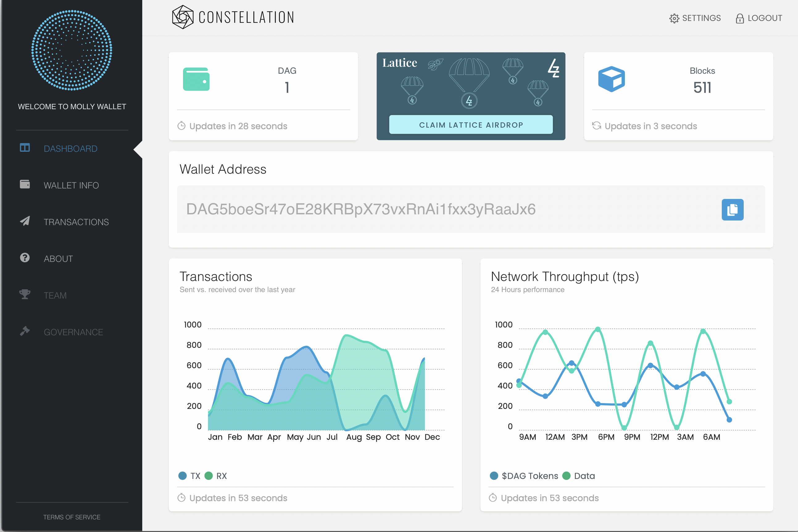Image resolution: width=798 pixels, height=532 pixels.
Task: Click the clock icon under DAG balance
Action: click(181, 126)
